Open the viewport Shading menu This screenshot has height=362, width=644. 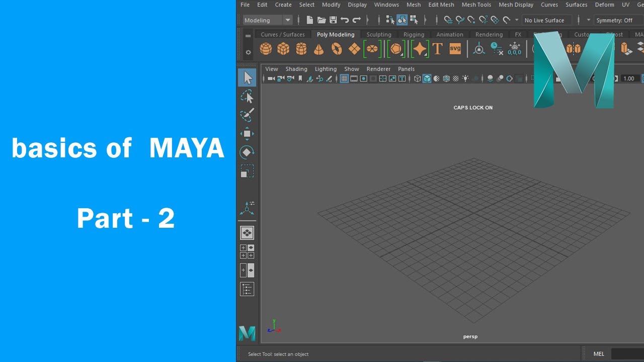click(x=296, y=69)
